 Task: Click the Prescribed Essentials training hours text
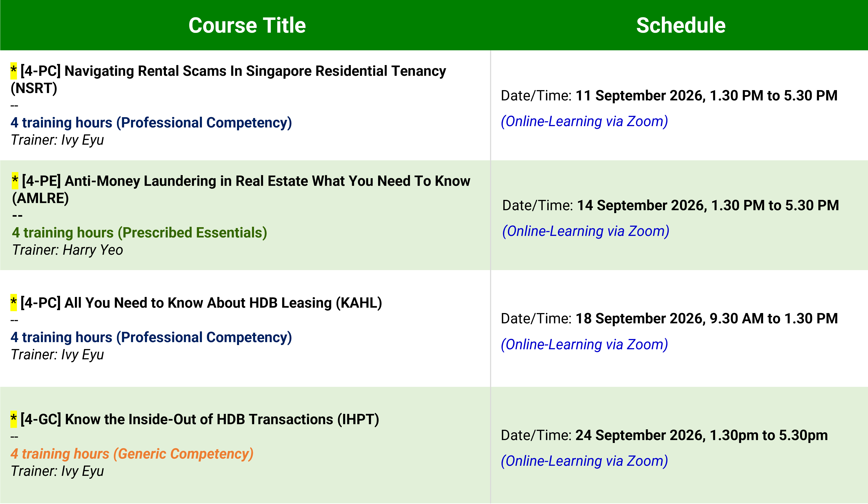(x=140, y=233)
